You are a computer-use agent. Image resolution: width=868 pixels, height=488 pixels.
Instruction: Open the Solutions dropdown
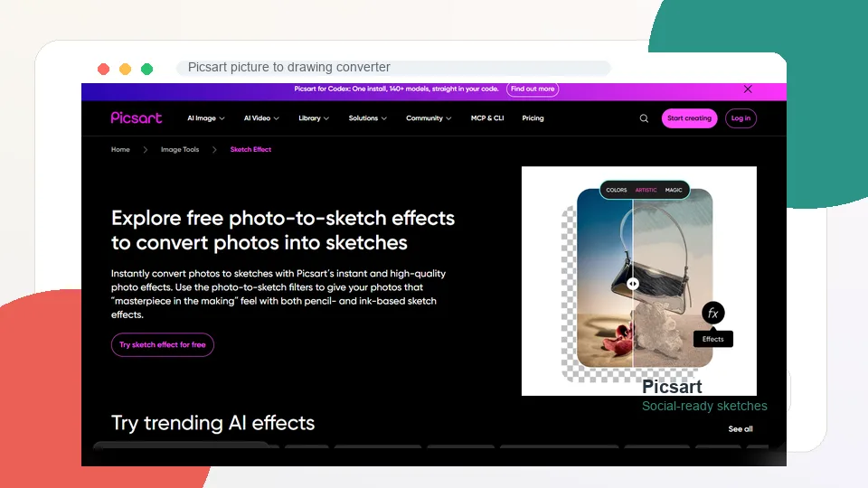(x=368, y=118)
